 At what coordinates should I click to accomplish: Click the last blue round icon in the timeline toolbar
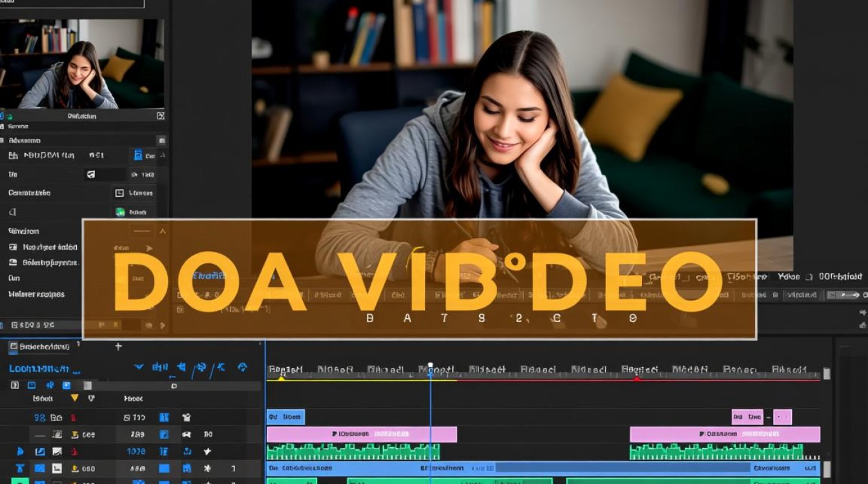(x=242, y=367)
